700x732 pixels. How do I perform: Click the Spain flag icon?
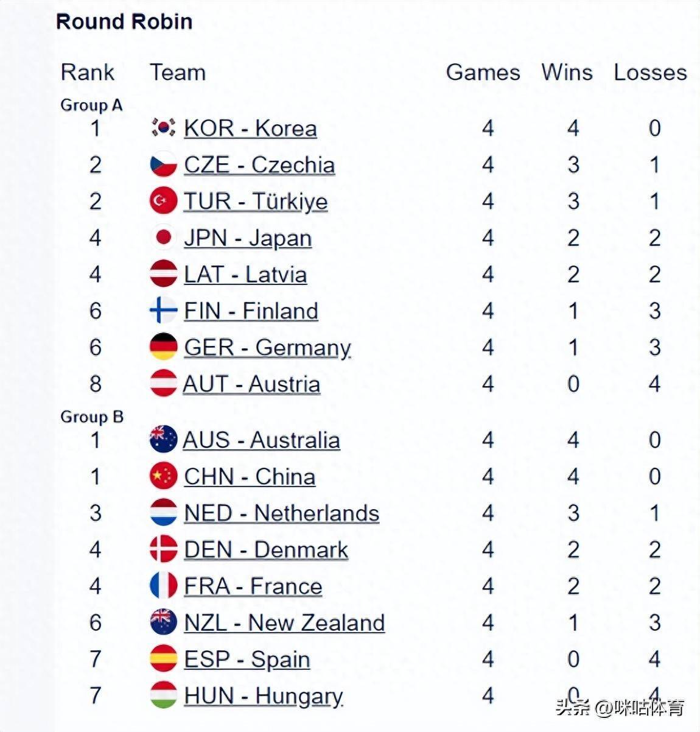click(x=163, y=659)
